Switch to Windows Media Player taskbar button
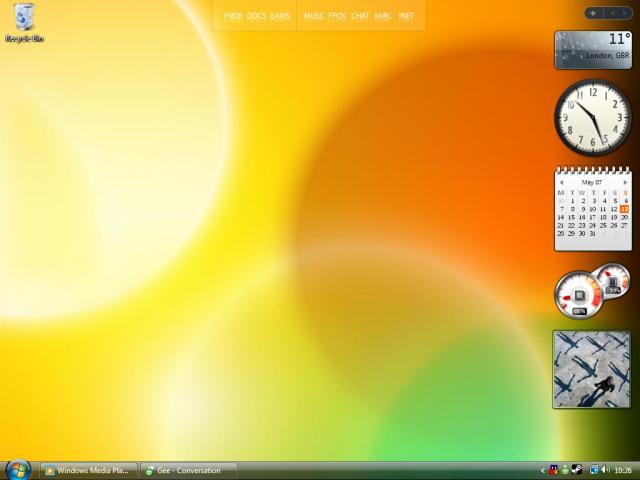This screenshot has height=480, width=640. [x=90, y=470]
